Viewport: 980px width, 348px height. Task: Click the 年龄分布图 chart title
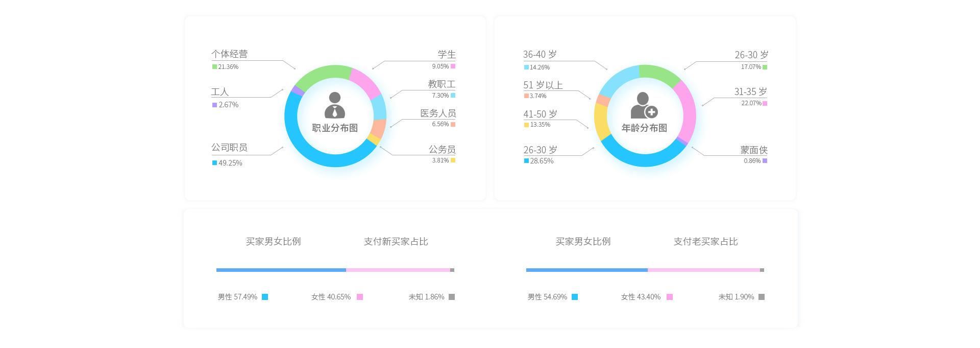(x=644, y=128)
